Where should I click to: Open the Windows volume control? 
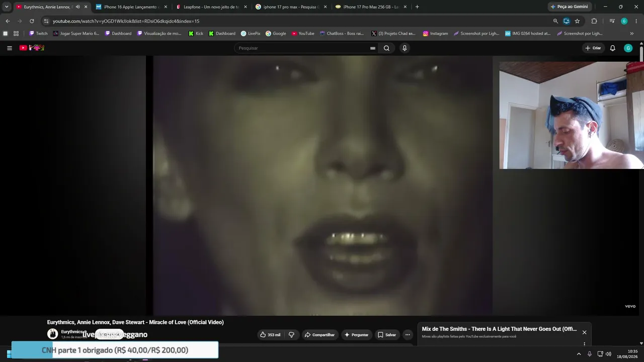click(x=608, y=354)
